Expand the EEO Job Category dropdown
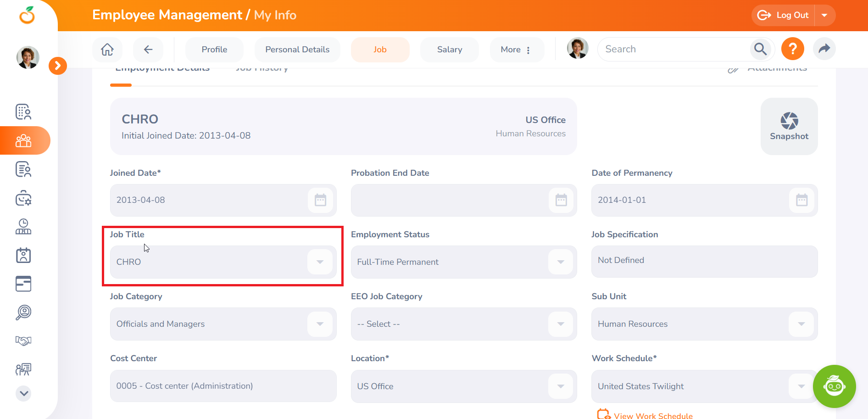 pos(560,324)
